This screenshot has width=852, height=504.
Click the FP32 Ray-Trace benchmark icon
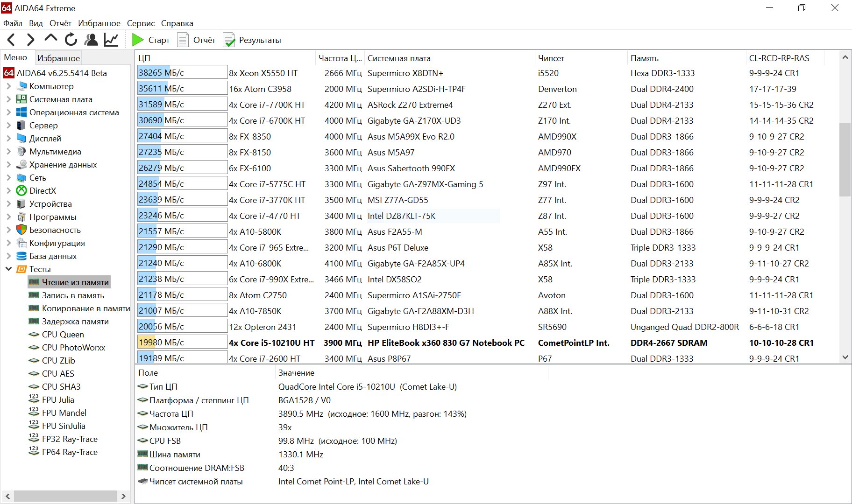click(x=34, y=439)
